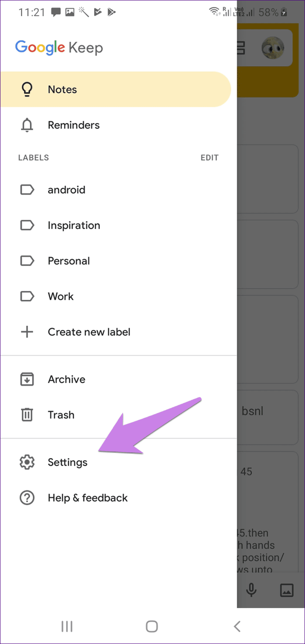Tap the Android home button

(x=152, y=627)
